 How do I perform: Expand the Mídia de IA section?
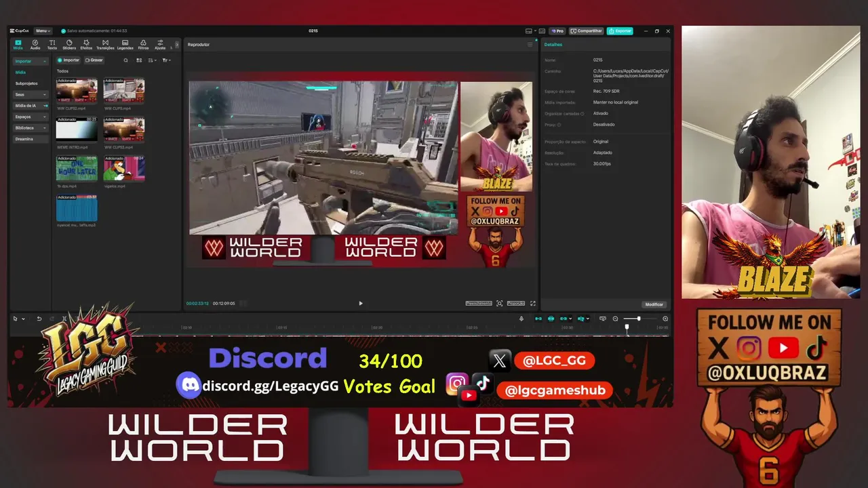[31, 106]
